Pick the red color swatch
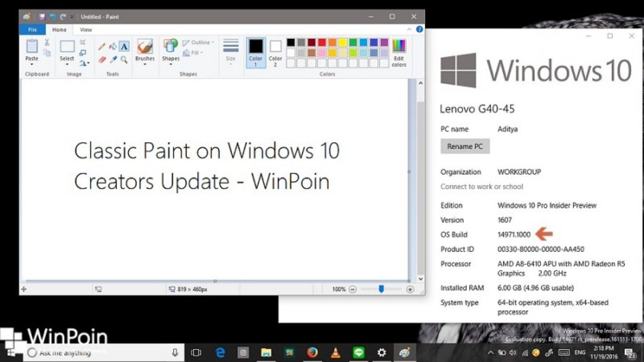The width and height of the screenshot is (644, 362). (322, 42)
